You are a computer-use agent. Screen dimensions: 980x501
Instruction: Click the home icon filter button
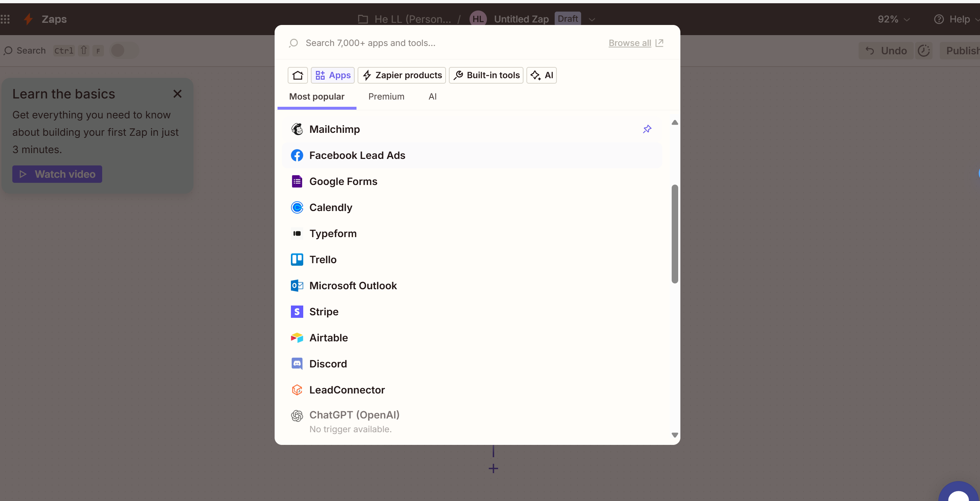click(297, 75)
